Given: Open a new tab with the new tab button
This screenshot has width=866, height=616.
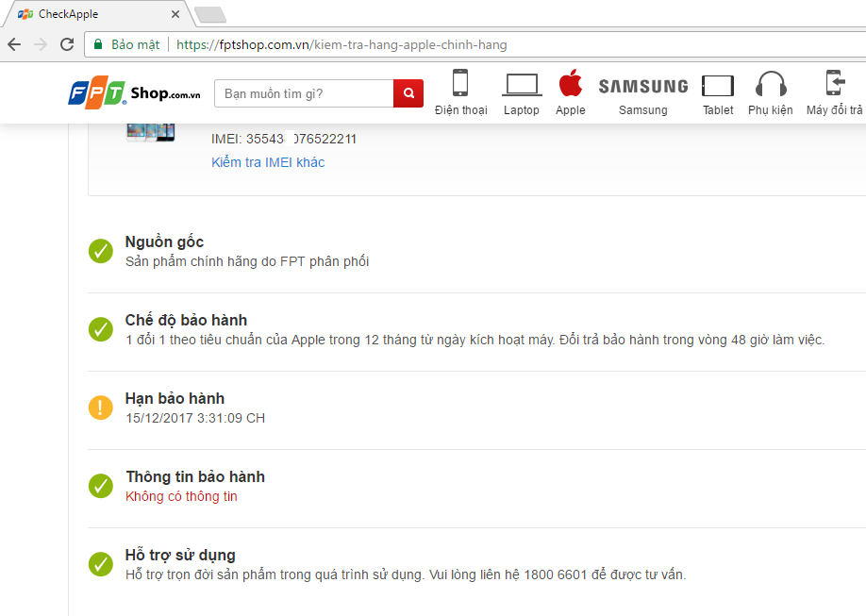Looking at the screenshot, I should point(210,15).
